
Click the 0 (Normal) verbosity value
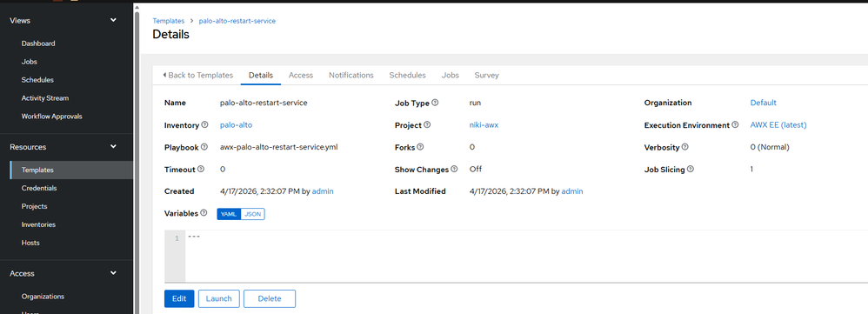click(x=770, y=147)
